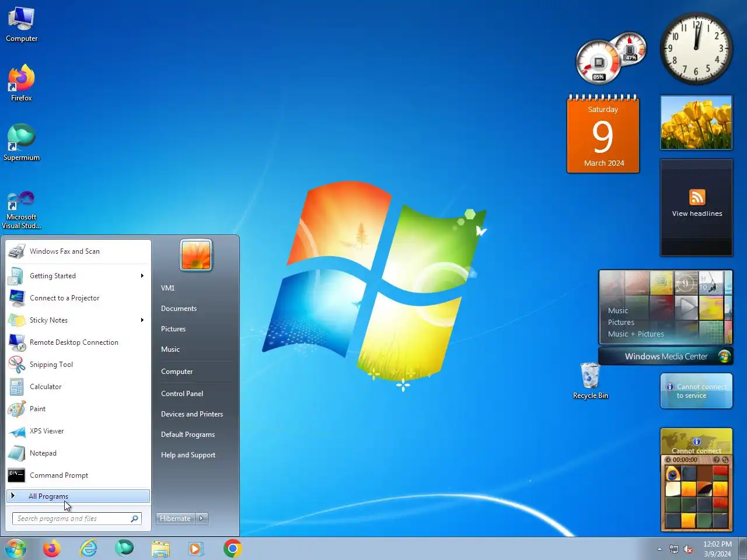Image resolution: width=747 pixels, height=560 pixels.
Task: Open Supermium from the taskbar
Action: pyautogui.click(x=124, y=549)
